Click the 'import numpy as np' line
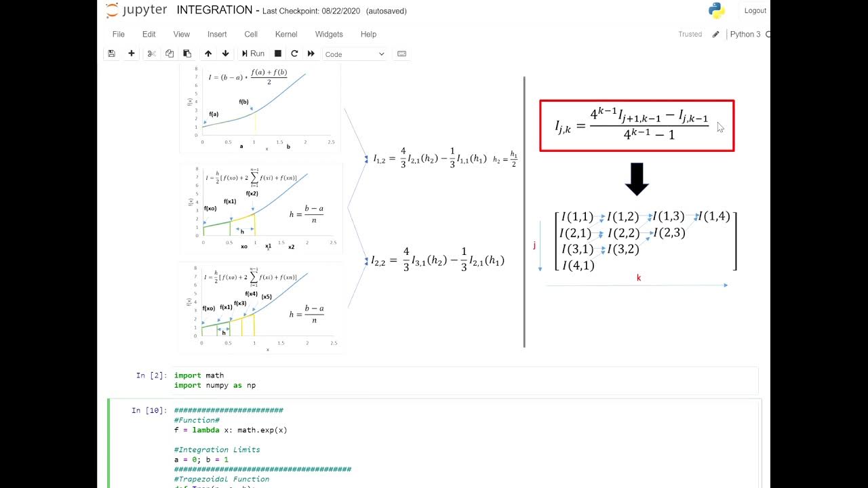Screen dimensions: 868x488 pyautogui.click(x=215, y=385)
